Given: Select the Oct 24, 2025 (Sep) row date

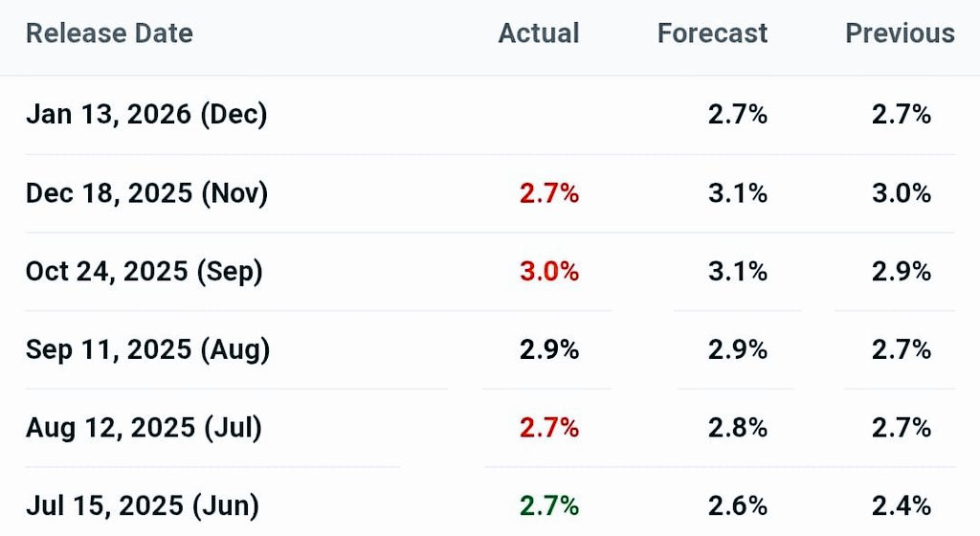Looking at the screenshot, I should 144,272.
